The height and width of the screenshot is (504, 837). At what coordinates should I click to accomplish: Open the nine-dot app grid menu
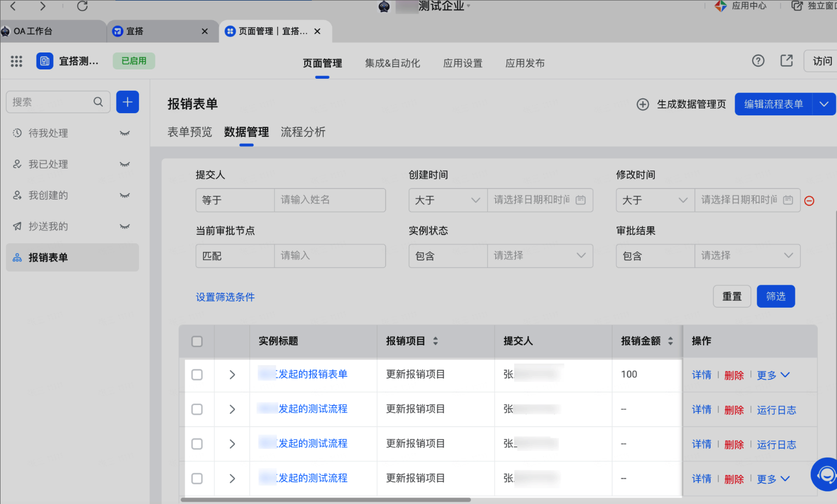[16, 61]
